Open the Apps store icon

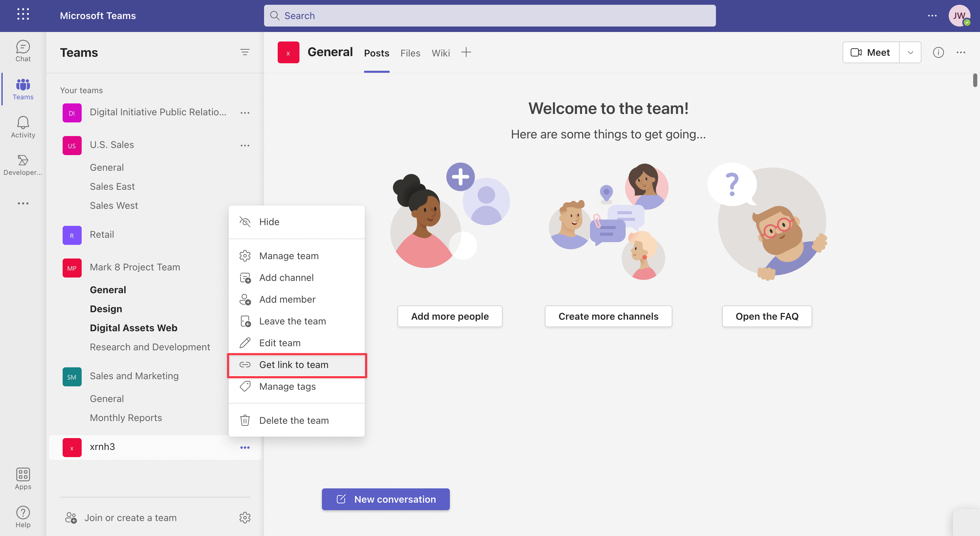[x=23, y=479]
